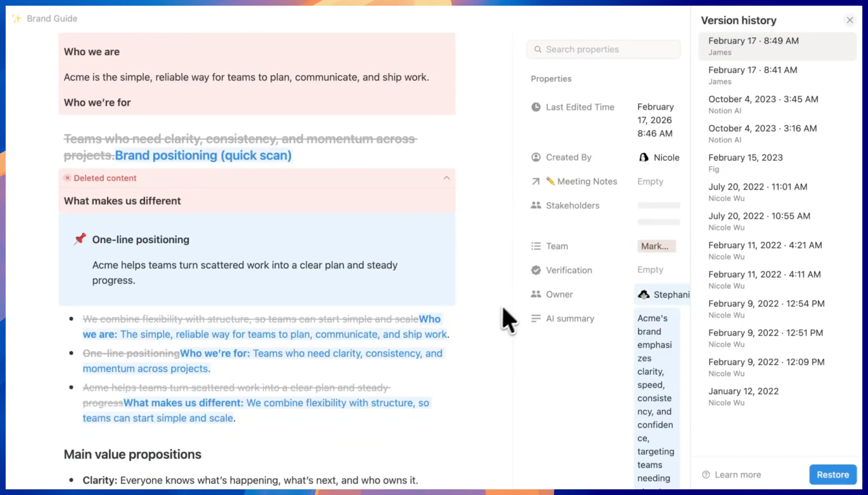Select version February 9, 2022 12:51 PM
868x495 pixels.
777,339
